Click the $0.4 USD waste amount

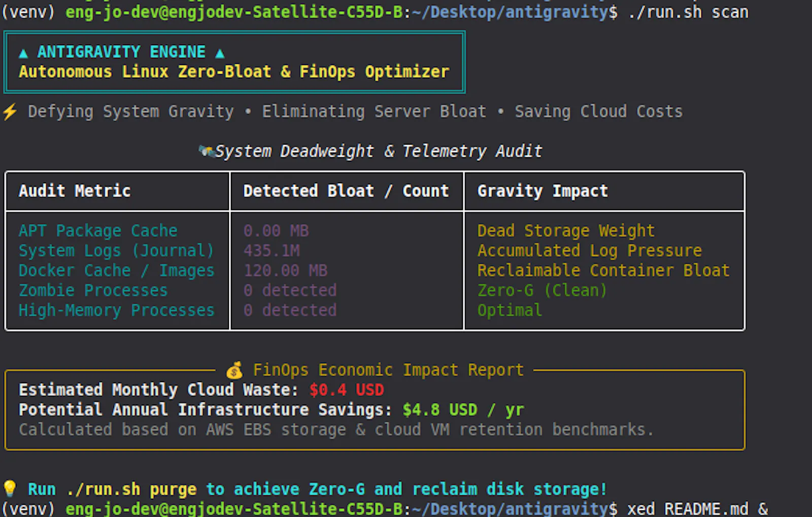[x=347, y=390]
